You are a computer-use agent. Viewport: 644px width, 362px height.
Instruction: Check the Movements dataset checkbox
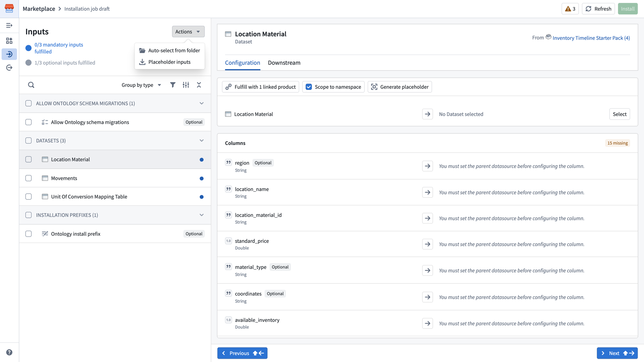29,178
